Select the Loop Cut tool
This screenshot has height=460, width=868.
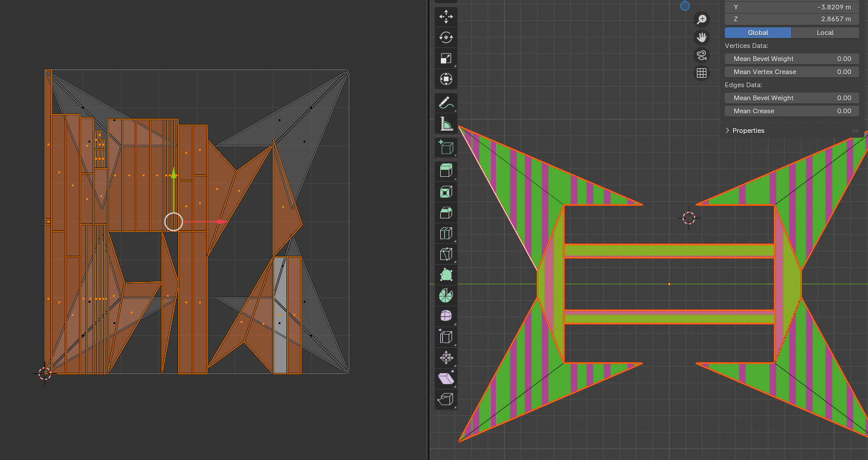[446, 233]
